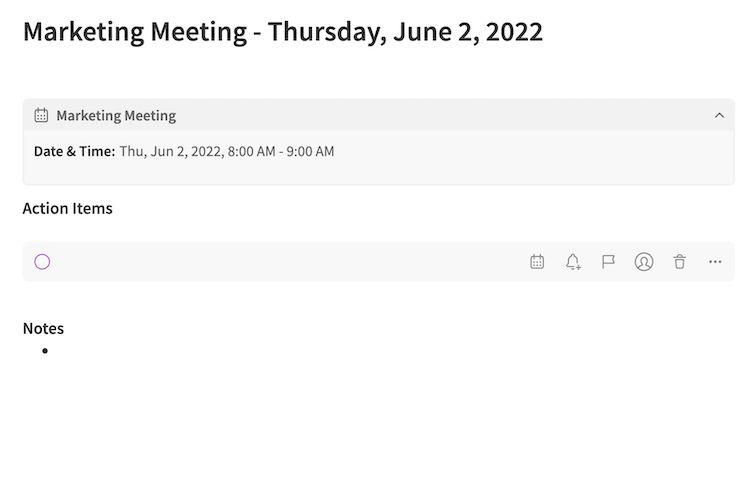Add a reminder with the bell icon

[x=573, y=262]
